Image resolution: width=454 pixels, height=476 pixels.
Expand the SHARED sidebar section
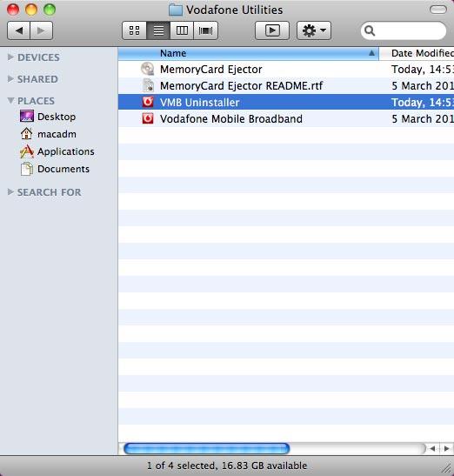pos(10,78)
